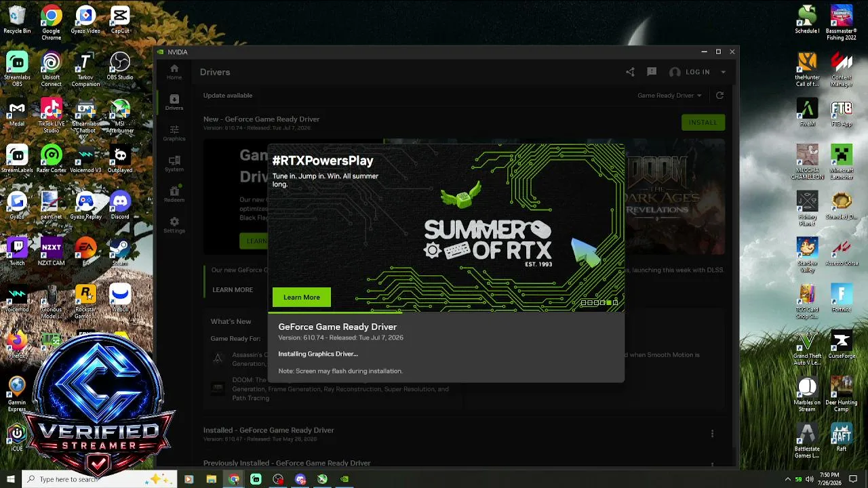Image resolution: width=868 pixels, height=488 pixels.
Task: Open theHunter Call of the Wild shortcut
Action: click(807, 69)
